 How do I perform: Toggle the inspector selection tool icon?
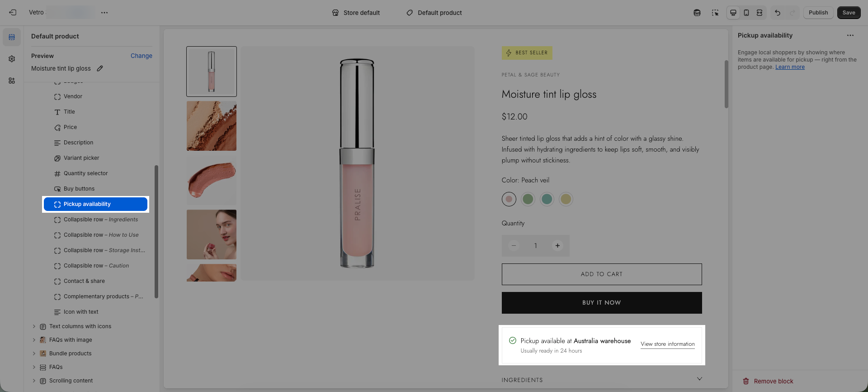(x=715, y=13)
